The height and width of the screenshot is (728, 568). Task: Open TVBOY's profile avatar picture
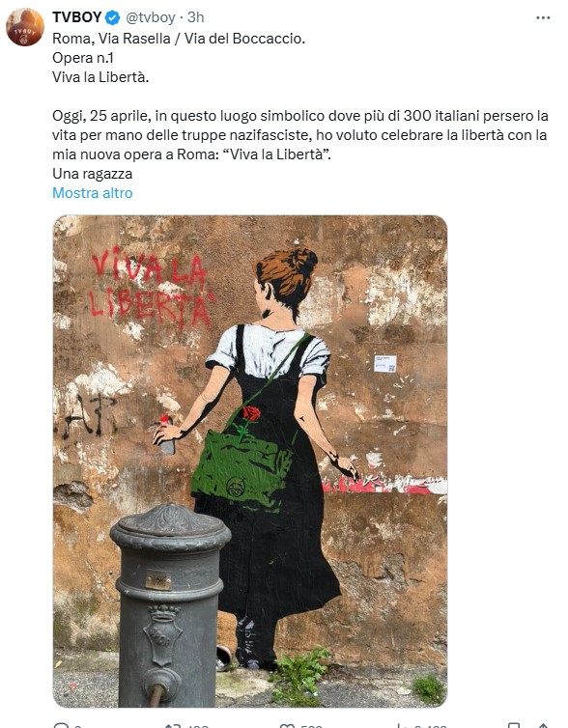point(25,27)
